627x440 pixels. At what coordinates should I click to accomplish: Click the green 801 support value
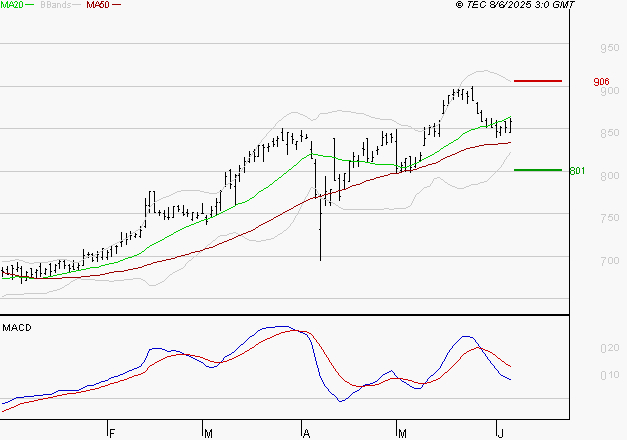[577, 171]
